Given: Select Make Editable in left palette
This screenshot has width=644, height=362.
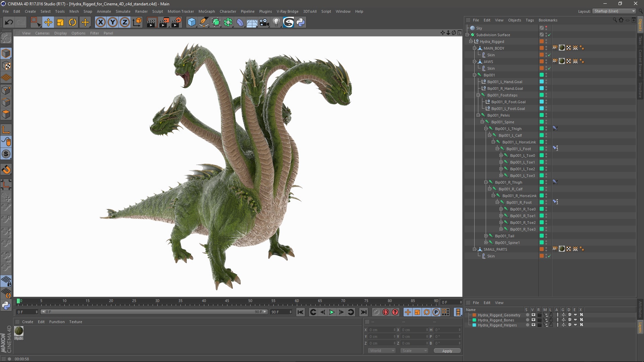Looking at the screenshot, I should pos(6,38).
